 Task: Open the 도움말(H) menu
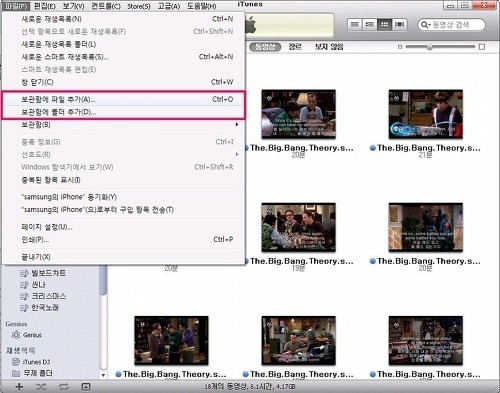[x=202, y=6]
